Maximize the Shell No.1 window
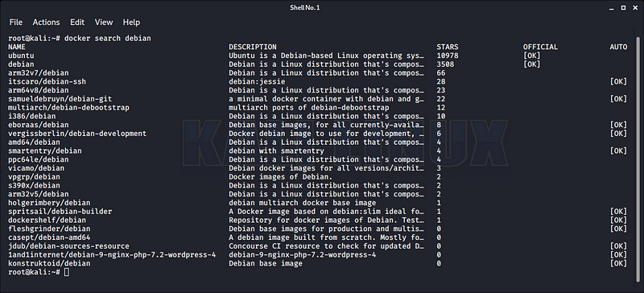Image resolution: width=644 pixels, height=293 pixels. click(623, 7)
